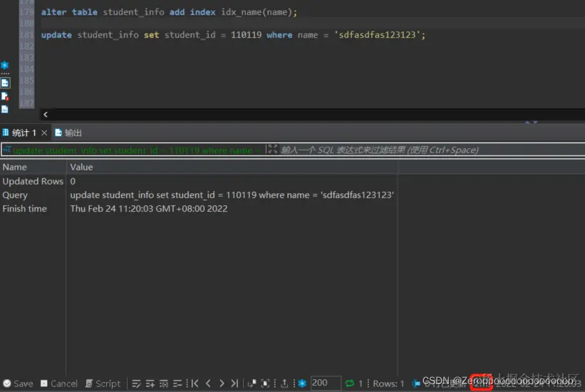
Task: Click the record mode icon
Action: [265, 383]
